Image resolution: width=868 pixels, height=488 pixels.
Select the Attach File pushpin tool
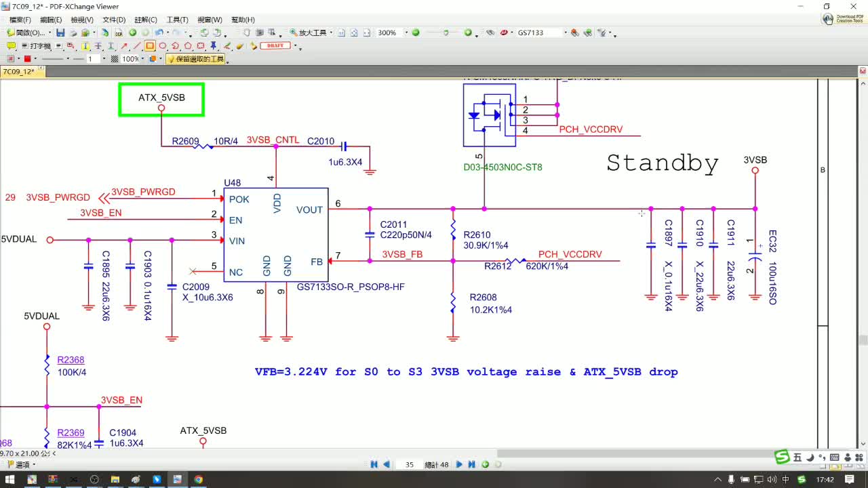[213, 46]
